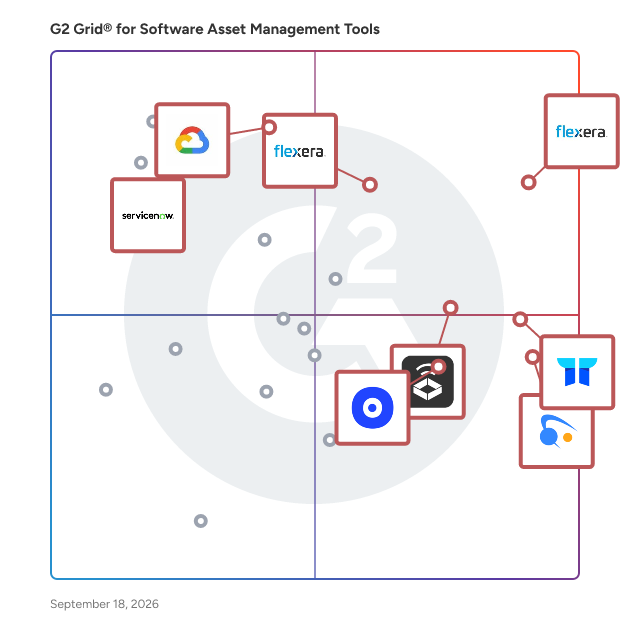Select the Flexera card left of grid center line
This screenshot has width=628, height=628.
[300, 151]
